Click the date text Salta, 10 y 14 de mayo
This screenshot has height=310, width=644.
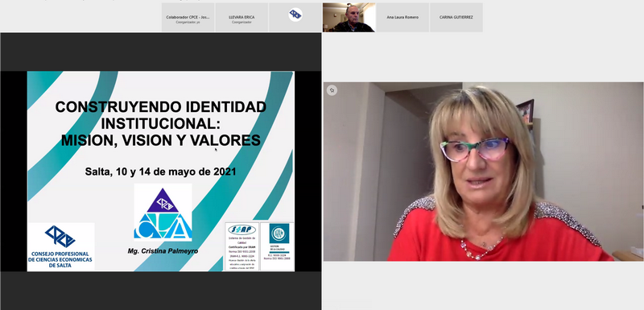[x=160, y=172]
